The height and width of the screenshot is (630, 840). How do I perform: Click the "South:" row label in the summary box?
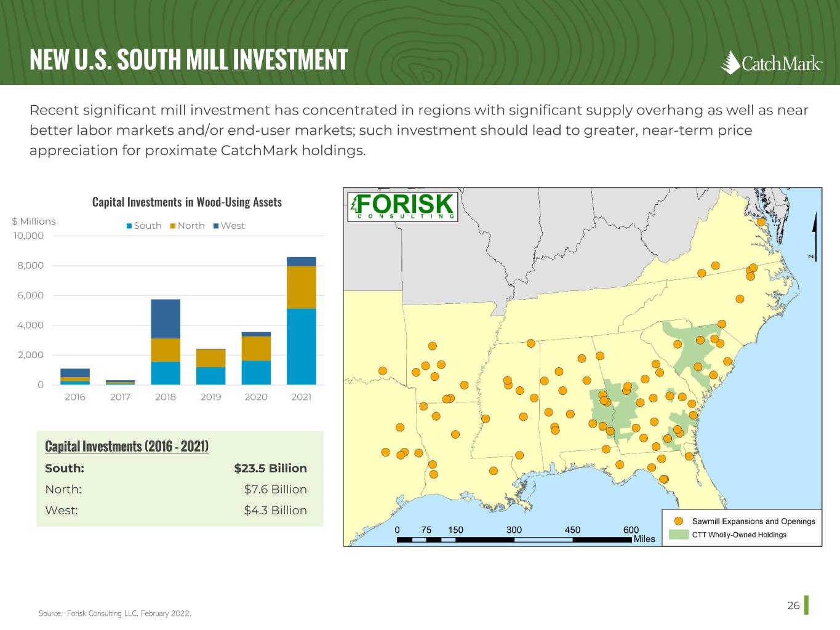[65, 468]
